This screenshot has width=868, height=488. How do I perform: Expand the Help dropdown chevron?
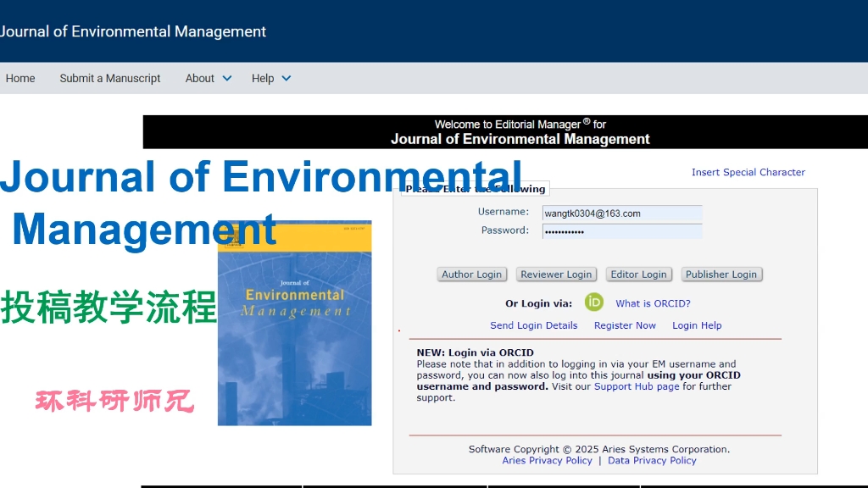[x=287, y=79]
